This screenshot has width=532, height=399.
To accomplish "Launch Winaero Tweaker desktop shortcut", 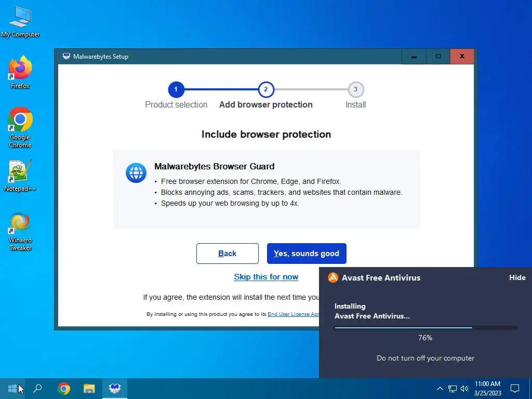I will [20, 232].
